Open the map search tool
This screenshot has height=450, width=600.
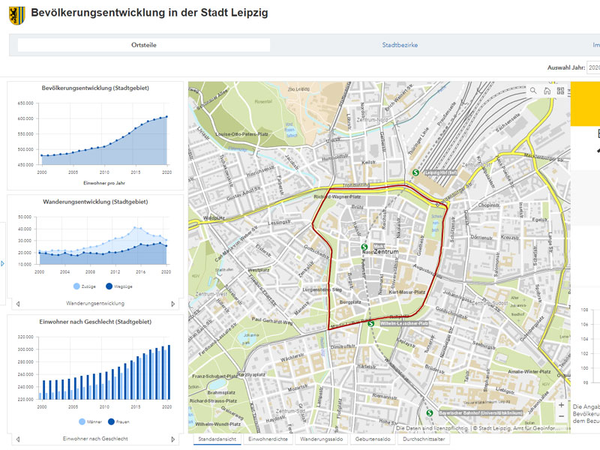tap(534, 90)
